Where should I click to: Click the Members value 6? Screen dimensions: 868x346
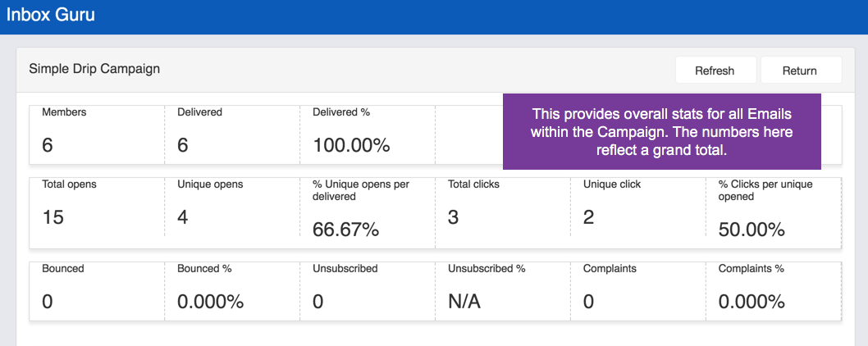[x=48, y=145]
